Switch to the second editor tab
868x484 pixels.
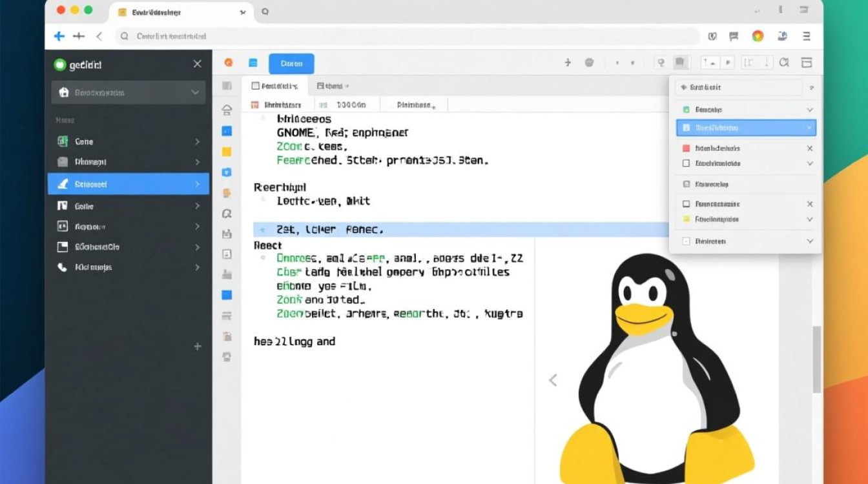click(334, 85)
